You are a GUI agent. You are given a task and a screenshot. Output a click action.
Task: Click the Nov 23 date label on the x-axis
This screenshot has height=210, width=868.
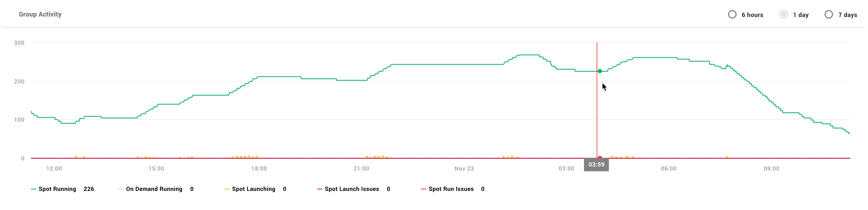464,169
